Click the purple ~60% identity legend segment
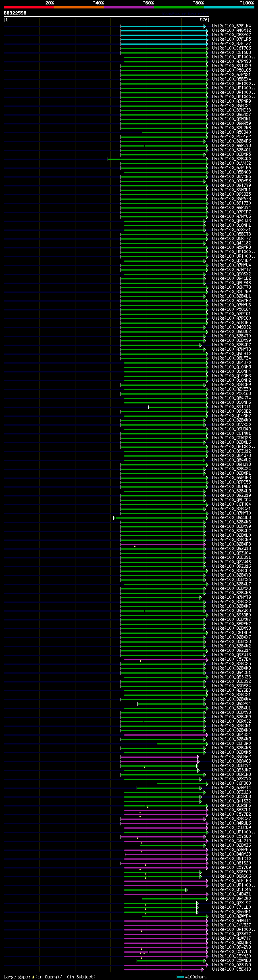The height and width of the screenshot is (980, 258). click(x=129, y=7)
